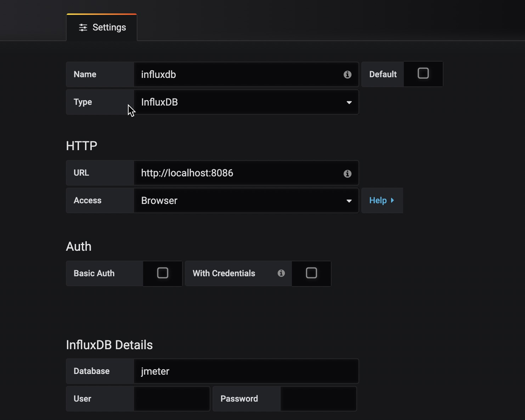The width and height of the screenshot is (525, 420).
Task: Click the HTTP section heading
Action: 81,146
